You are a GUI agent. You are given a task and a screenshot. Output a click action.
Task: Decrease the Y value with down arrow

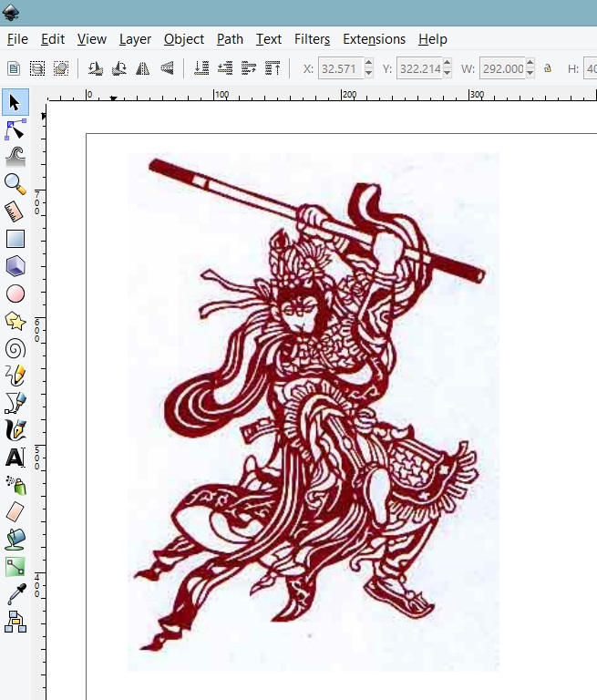[x=448, y=73]
